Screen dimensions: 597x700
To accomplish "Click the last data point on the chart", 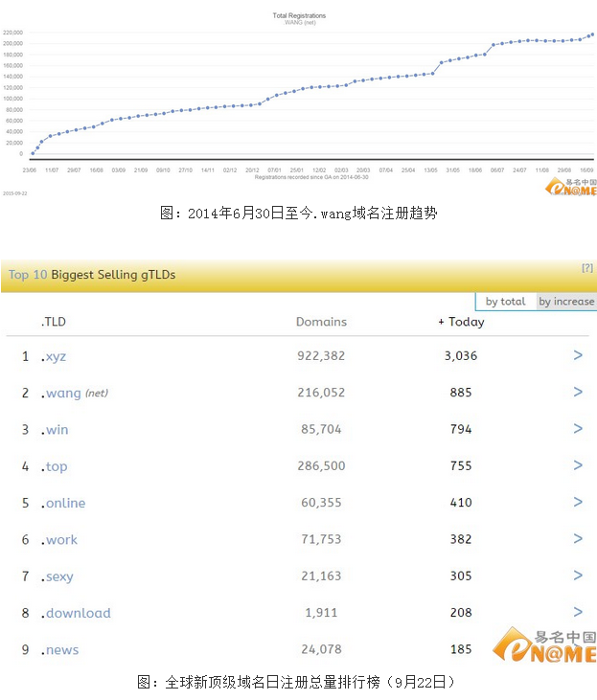I will pyautogui.click(x=591, y=34).
